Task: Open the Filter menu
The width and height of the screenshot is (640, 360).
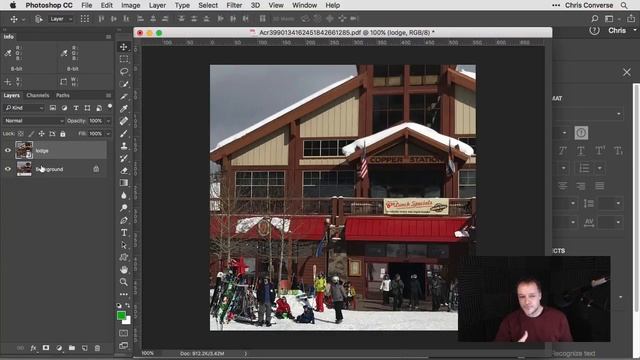Action: (234, 5)
